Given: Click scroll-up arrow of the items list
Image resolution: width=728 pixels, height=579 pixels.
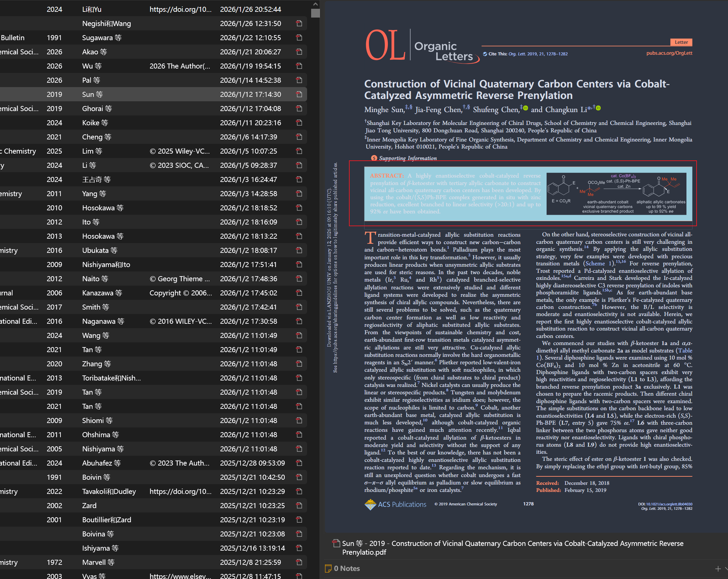Looking at the screenshot, I should (x=315, y=4).
